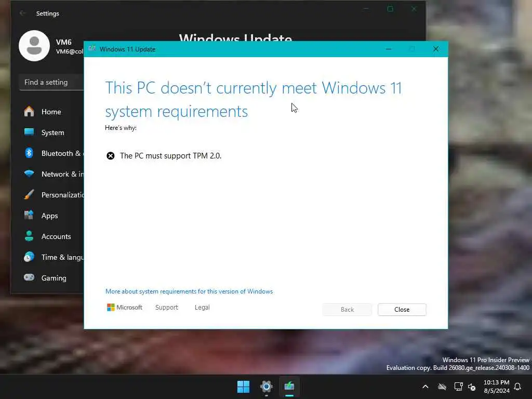Click the Microsoft logo link
The image size is (532, 399).
point(125,308)
